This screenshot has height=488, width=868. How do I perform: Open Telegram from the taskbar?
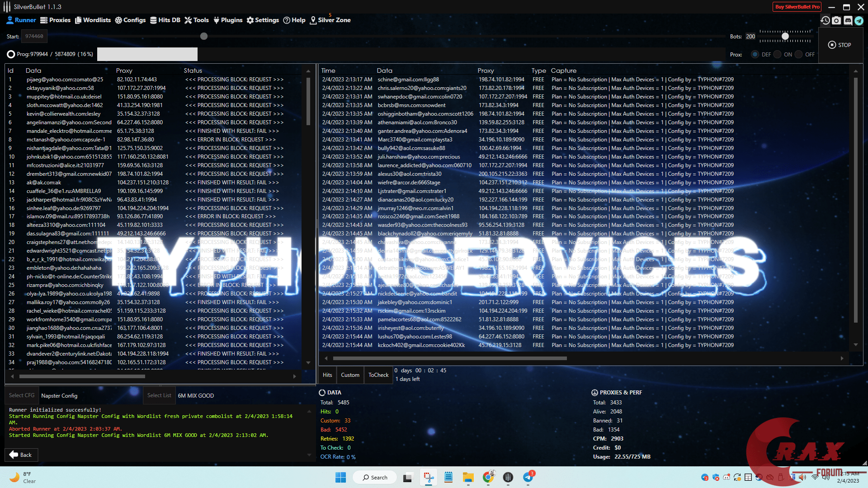[x=528, y=477]
